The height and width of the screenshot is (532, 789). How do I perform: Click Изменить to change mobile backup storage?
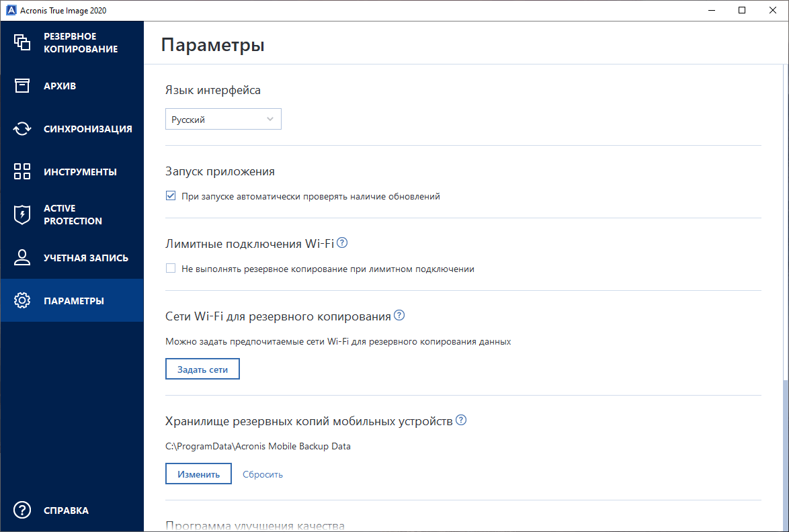coord(198,474)
